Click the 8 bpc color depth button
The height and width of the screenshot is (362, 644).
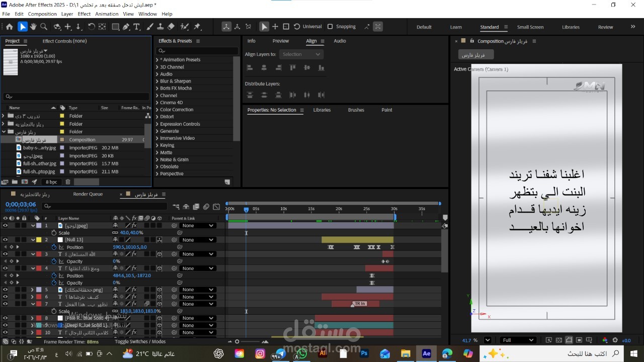click(x=51, y=182)
